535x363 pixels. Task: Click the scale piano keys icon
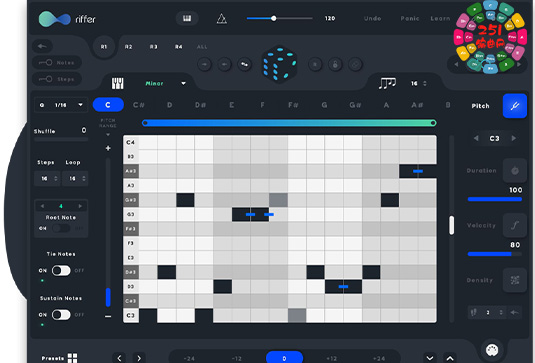coord(118,83)
